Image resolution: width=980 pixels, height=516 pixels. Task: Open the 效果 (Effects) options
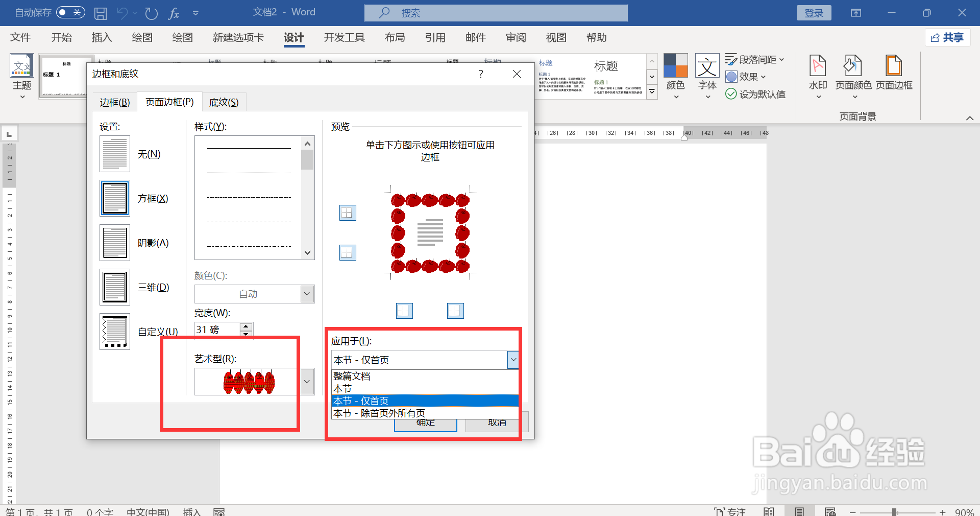(x=746, y=77)
